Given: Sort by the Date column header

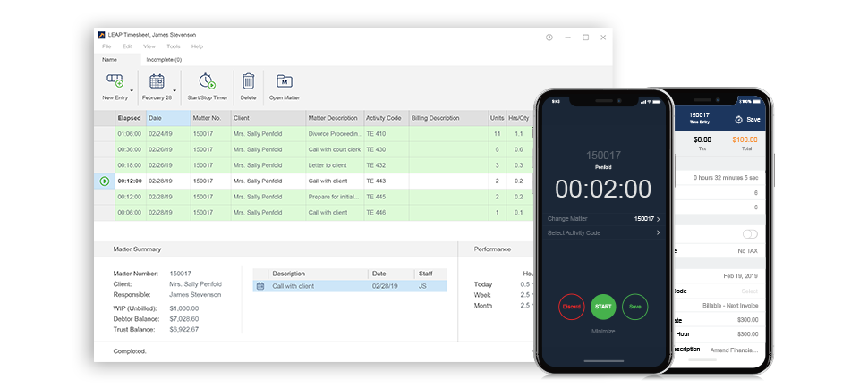Looking at the screenshot, I should [x=168, y=118].
